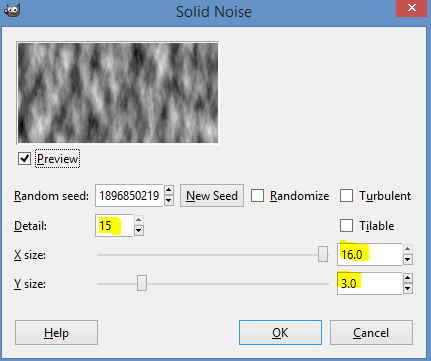Decrease Y size with the down arrow
This screenshot has width=431, height=361.
[x=408, y=289]
